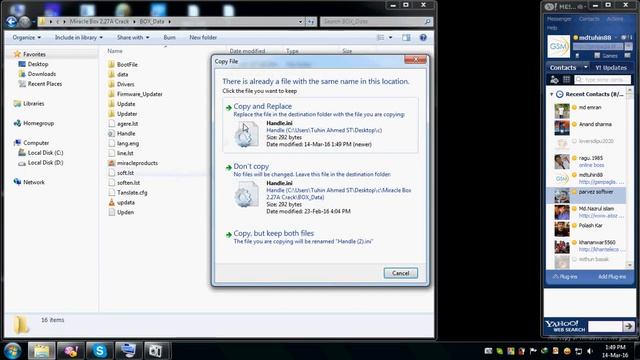The width and height of the screenshot is (640, 360).
Task: Switch to Y! Updates tab
Action: [x=611, y=68]
